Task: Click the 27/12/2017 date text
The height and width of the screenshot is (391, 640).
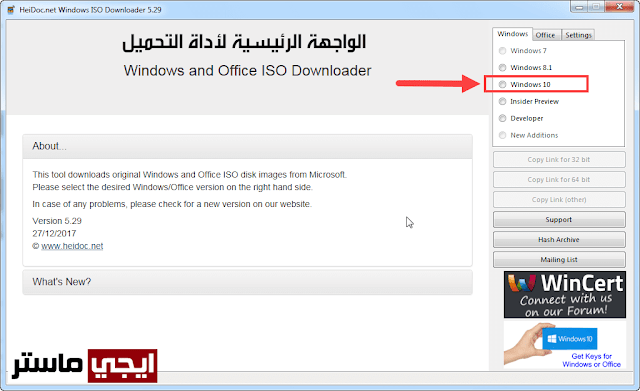Action: click(54, 233)
